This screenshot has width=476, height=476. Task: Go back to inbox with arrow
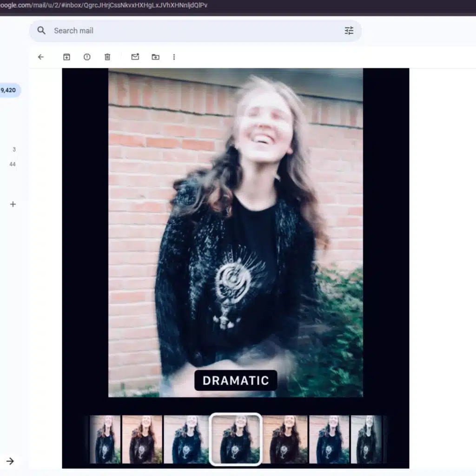tap(41, 57)
